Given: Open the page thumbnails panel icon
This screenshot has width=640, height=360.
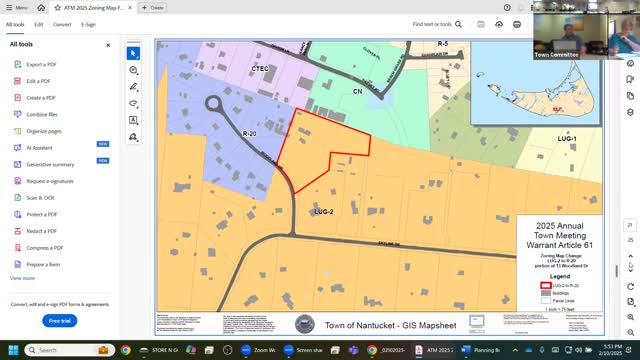Looking at the screenshot, I should (x=630, y=96).
